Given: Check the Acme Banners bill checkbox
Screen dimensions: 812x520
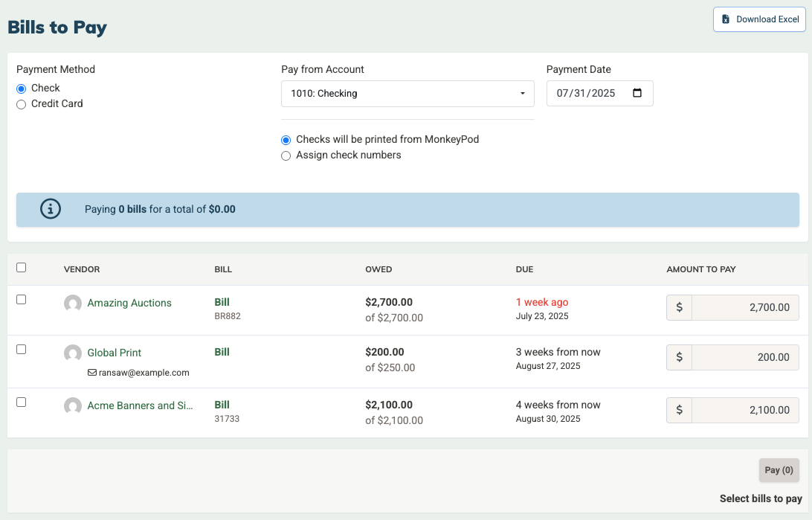Looking at the screenshot, I should point(22,402).
